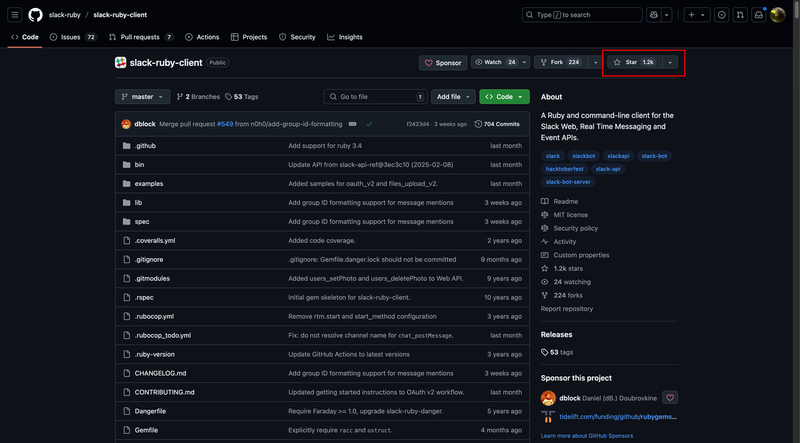The image size is (800, 443).
Task: Open Learn more about GitHub Sponsors
Action: pyautogui.click(x=587, y=436)
